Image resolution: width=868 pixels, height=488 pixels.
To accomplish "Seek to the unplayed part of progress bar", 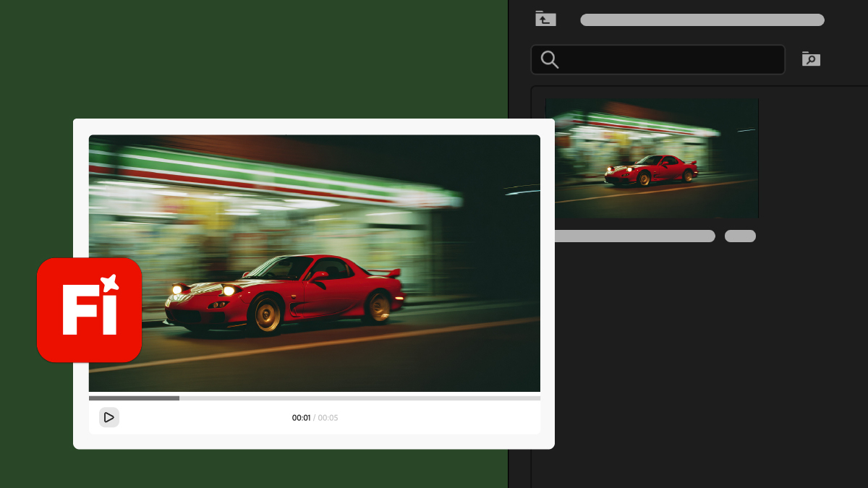I will pos(362,398).
